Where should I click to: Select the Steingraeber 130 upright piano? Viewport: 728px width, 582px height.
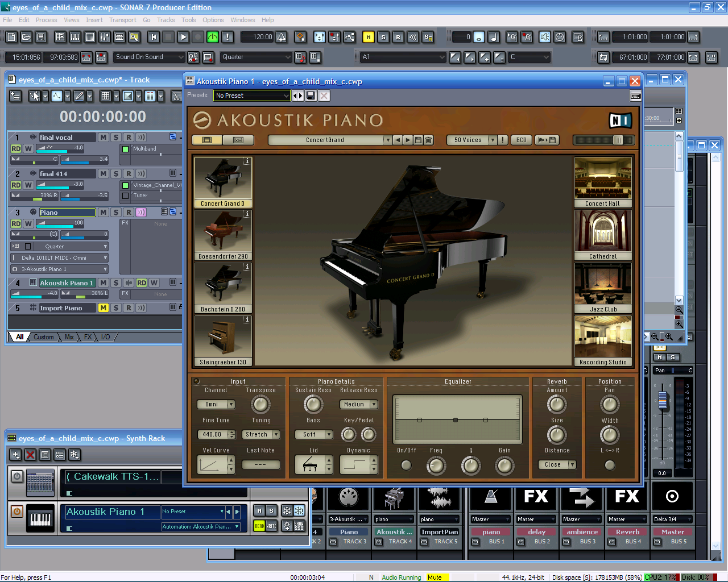tap(223, 341)
